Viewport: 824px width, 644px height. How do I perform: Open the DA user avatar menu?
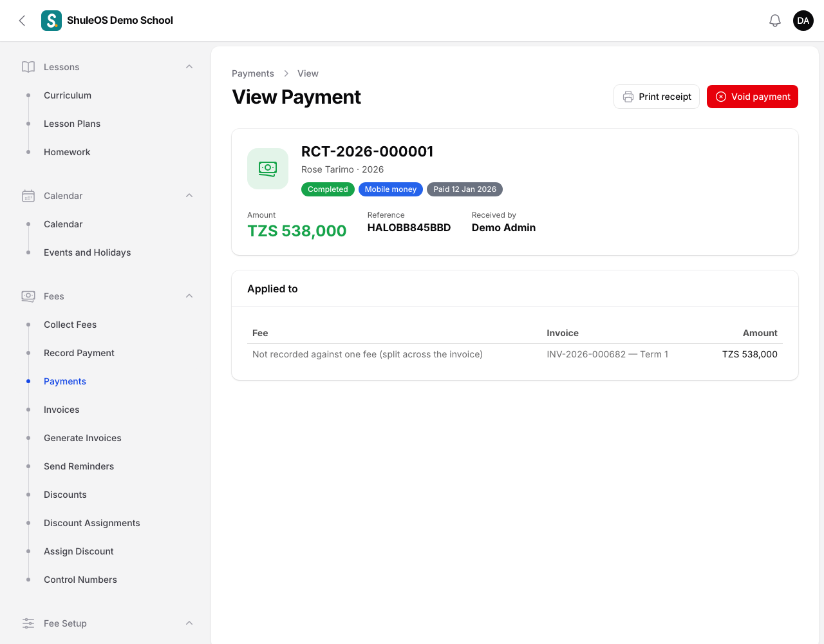tap(803, 21)
